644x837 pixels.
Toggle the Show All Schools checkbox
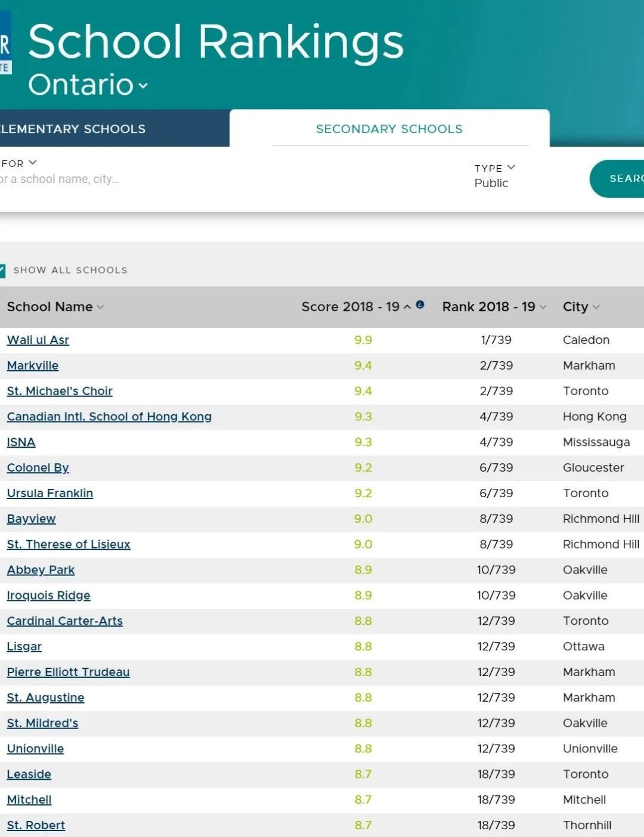click(2, 271)
